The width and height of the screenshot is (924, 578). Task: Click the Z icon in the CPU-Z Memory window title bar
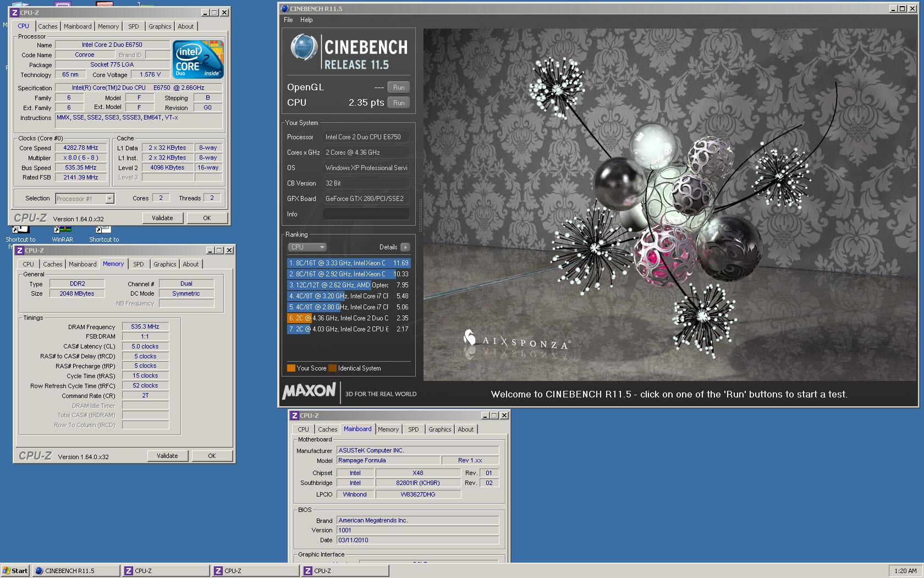click(x=19, y=250)
